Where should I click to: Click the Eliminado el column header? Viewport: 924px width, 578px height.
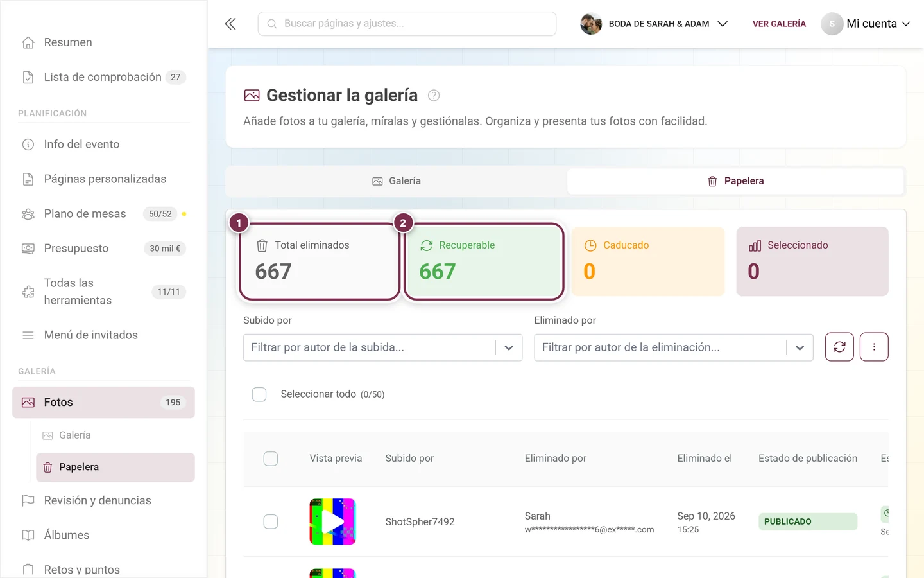tap(705, 459)
